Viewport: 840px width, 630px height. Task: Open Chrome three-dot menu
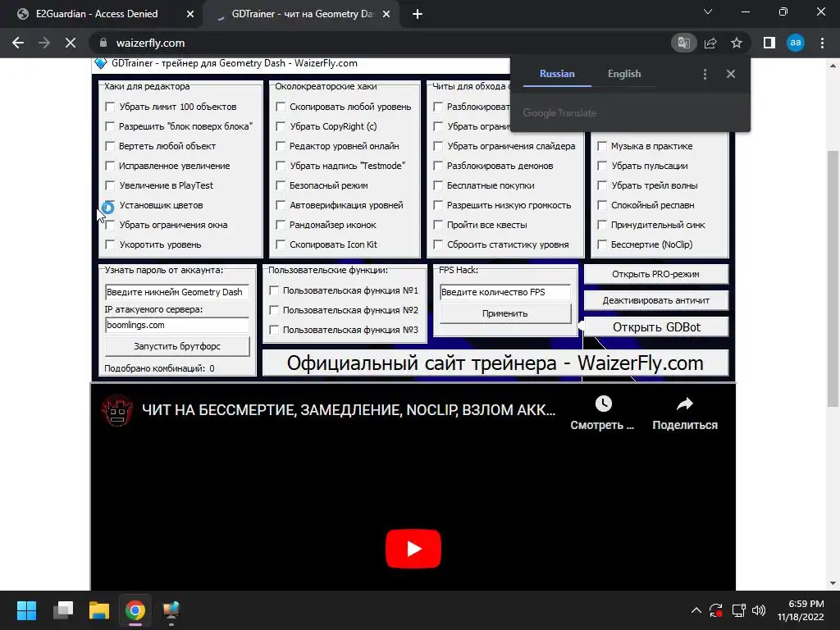coord(822,43)
